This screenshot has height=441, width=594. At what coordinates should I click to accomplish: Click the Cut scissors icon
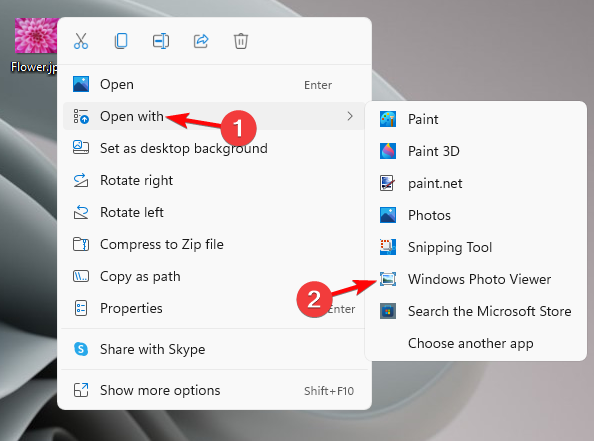click(x=81, y=41)
